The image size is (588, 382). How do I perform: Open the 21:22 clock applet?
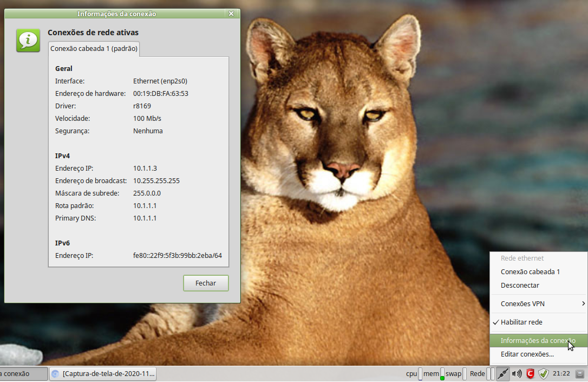pos(561,374)
